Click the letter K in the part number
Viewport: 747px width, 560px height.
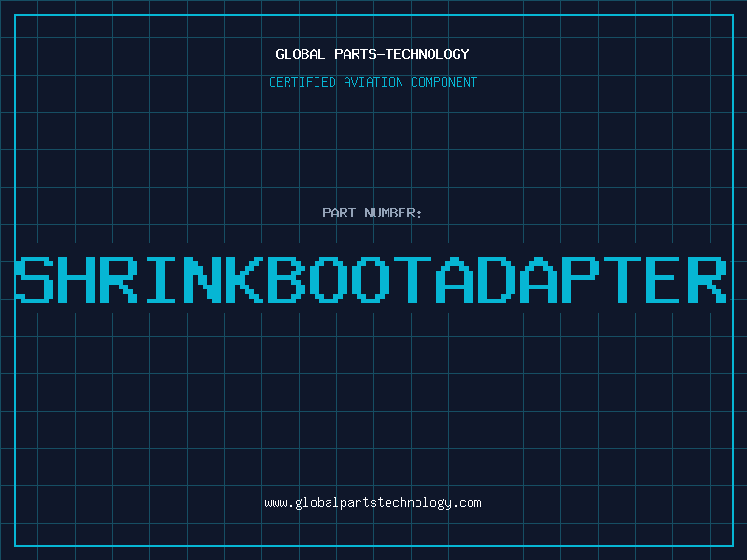tap(246, 279)
